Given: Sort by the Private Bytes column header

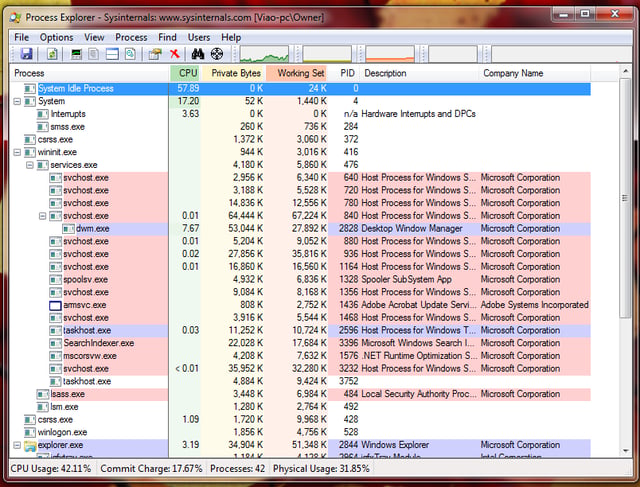Looking at the screenshot, I should click(233, 73).
